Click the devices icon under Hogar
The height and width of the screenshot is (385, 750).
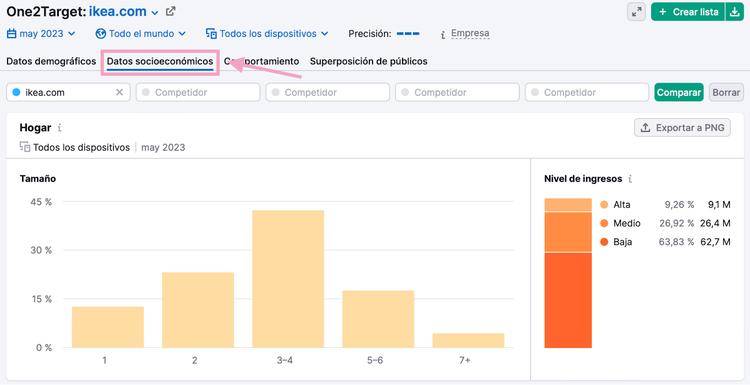pyautogui.click(x=25, y=147)
